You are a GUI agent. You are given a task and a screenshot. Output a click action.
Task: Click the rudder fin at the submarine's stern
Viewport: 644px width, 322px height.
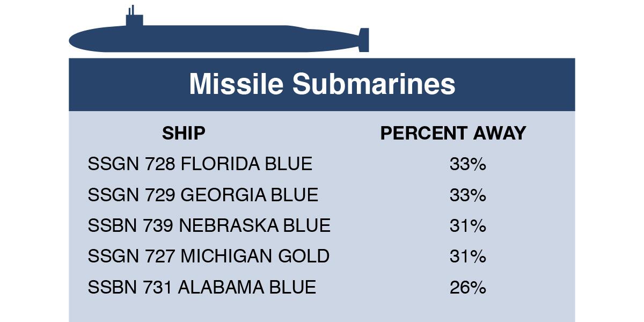click(364, 40)
